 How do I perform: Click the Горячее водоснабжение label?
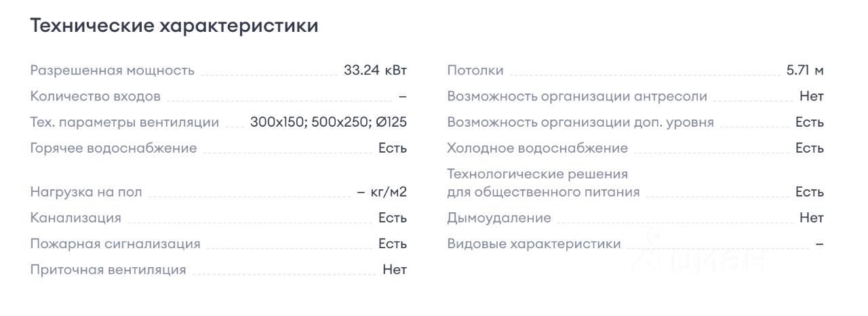[x=113, y=148]
